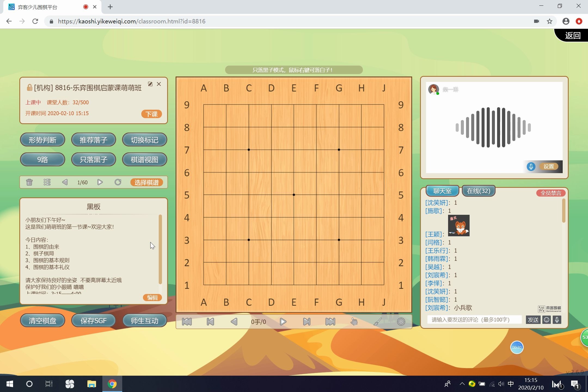Place a stone on star point C7
The width and height of the screenshot is (588, 392).
pos(249,150)
